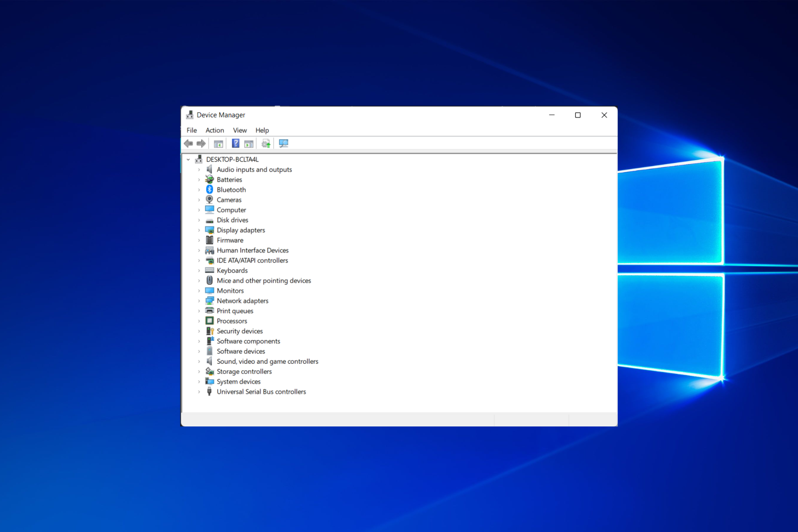This screenshot has width=798, height=532.
Task: Expand Audio inputs and outputs chevron
Action: click(x=199, y=170)
